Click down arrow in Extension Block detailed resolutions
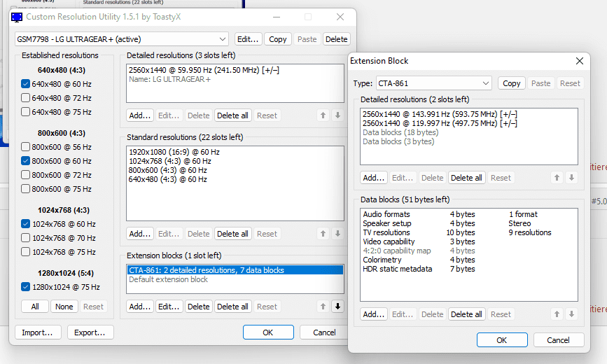Image resolution: width=607 pixels, height=364 pixels. pyautogui.click(x=571, y=178)
